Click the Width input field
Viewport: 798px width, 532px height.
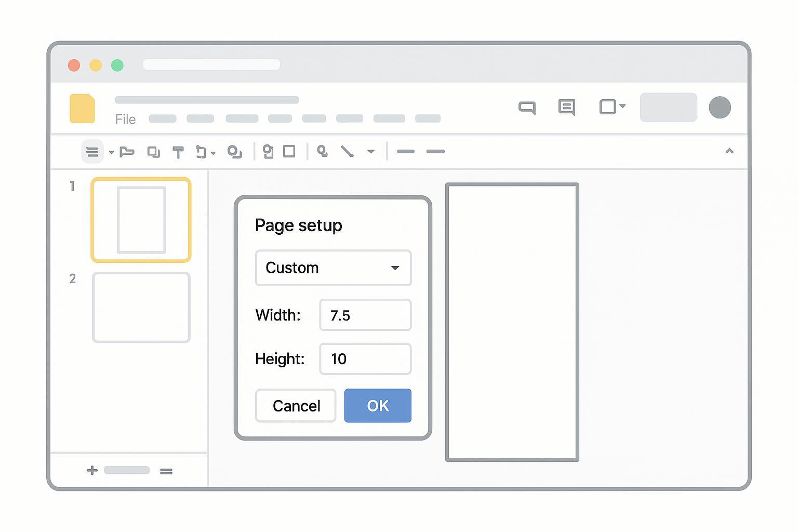point(365,315)
